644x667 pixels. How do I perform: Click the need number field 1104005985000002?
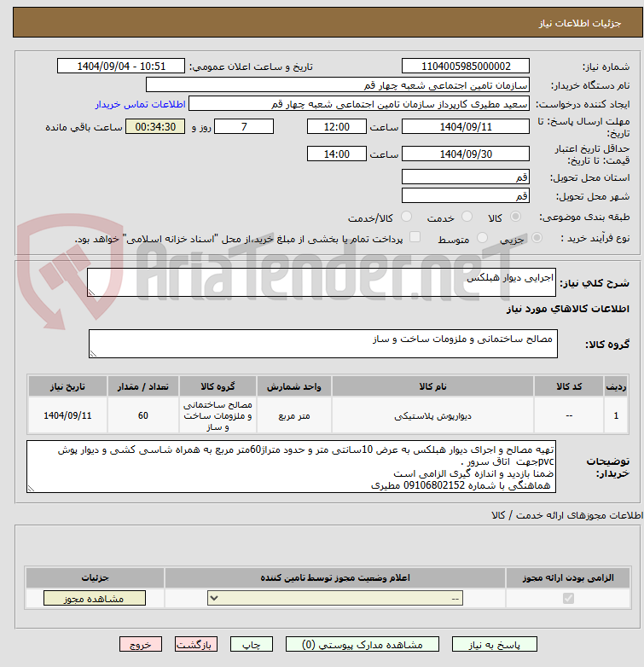click(466, 67)
